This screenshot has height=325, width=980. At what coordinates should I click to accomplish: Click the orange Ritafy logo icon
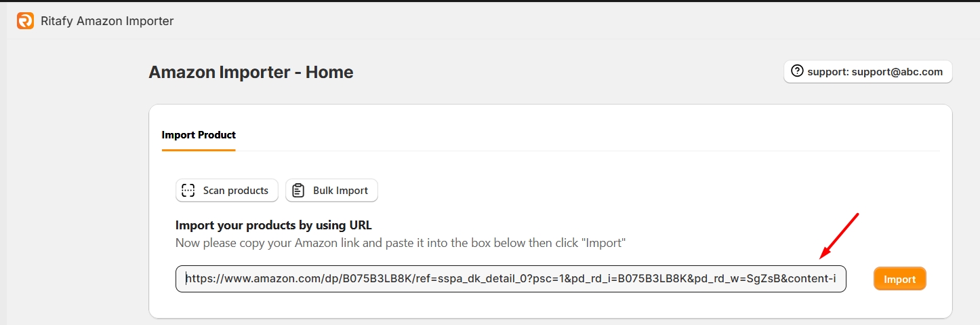pos(25,21)
